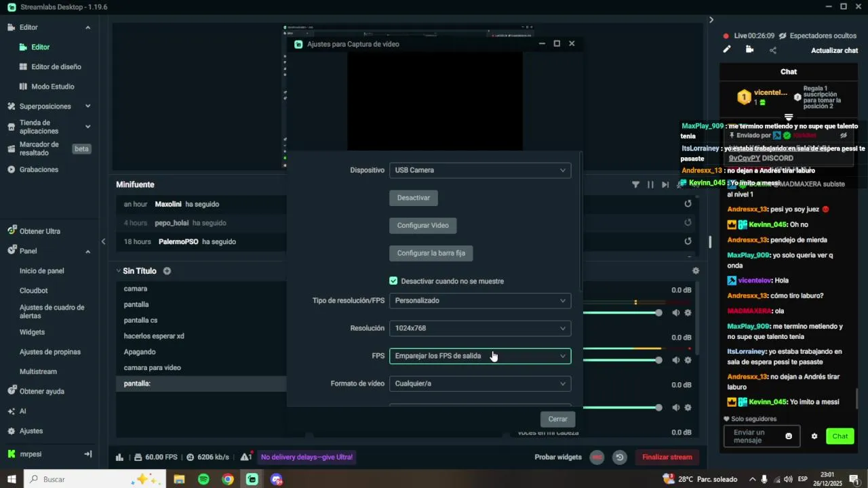The width and height of the screenshot is (868, 488).
Task: Mute the third mixer audio source
Action: (675, 407)
